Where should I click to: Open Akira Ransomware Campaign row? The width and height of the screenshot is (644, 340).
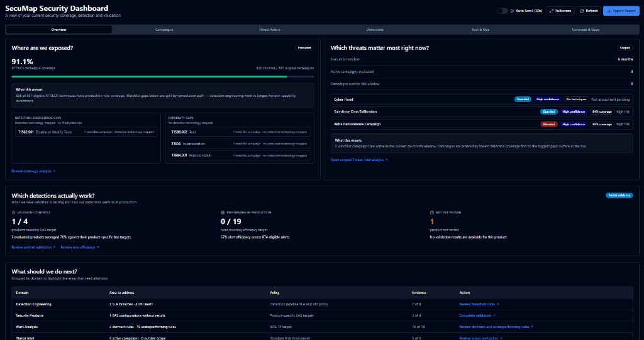coord(481,124)
